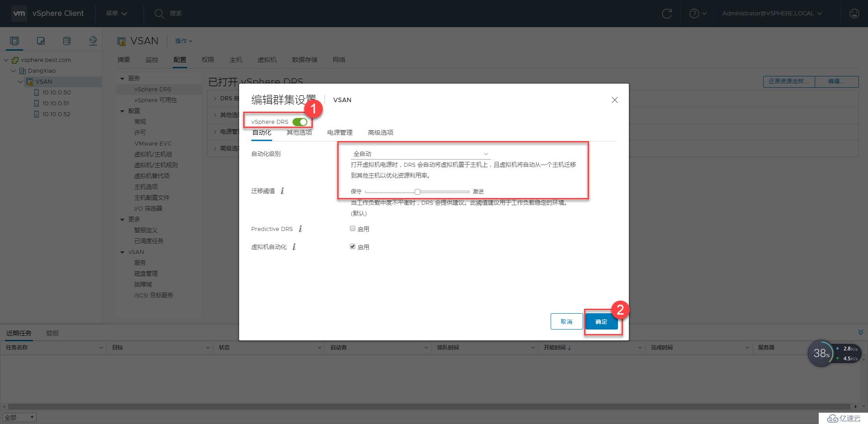Screen dimensions: 868x424
Task: Open 已调度任务 item
Action: [149, 241]
